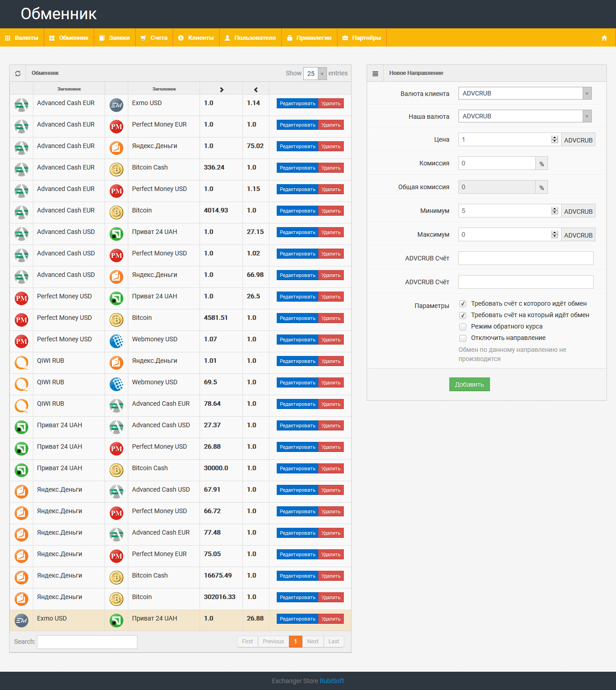The image size is (616, 690).
Task: Open the Наша валюта dropdown
Action: [525, 116]
